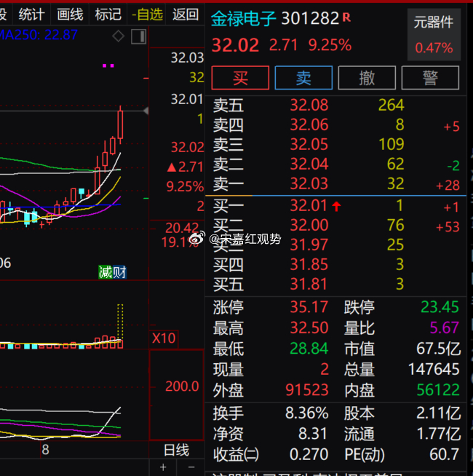The width and height of the screenshot is (473, 476).
Task: Click sector change 0.47%
Action: (434, 48)
